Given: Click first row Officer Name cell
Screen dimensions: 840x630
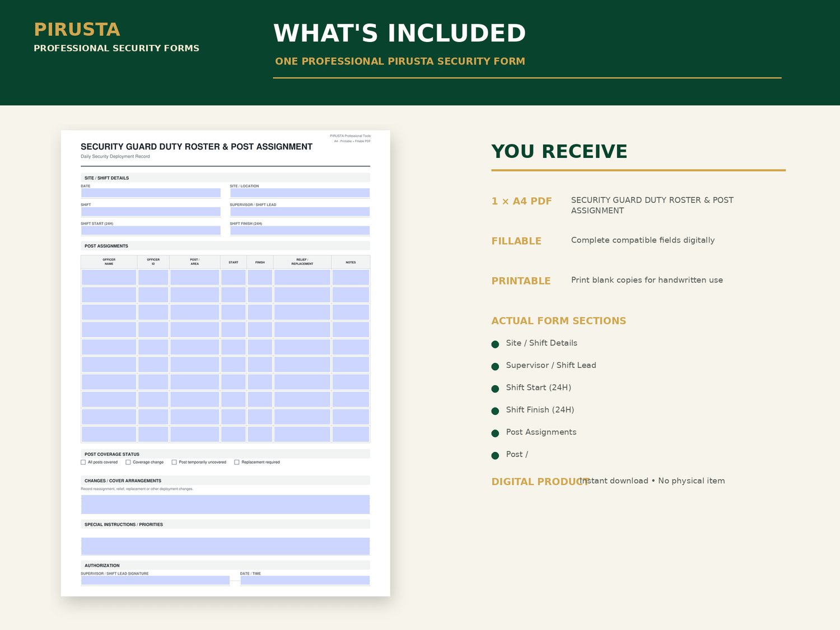Looking at the screenshot, I should pos(109,277).
